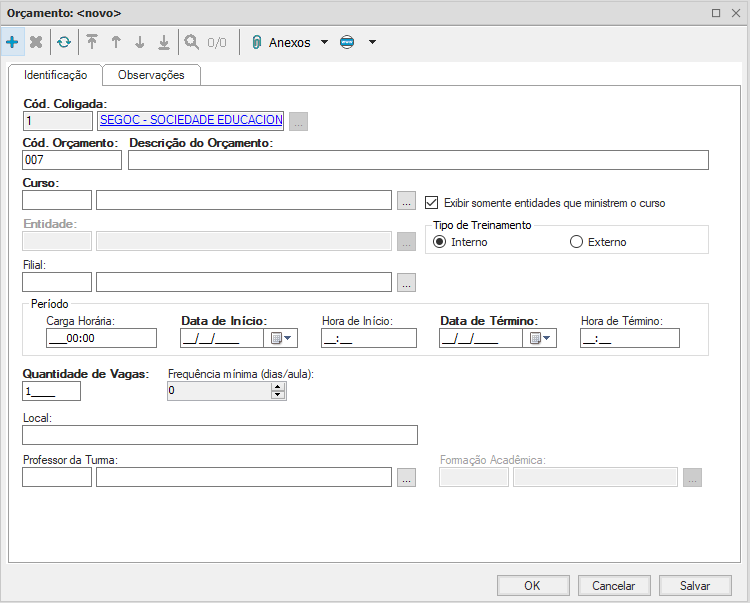Open the Data de Início calendar dropdown
Screen dimensions: 750x603
coord(279,338)
